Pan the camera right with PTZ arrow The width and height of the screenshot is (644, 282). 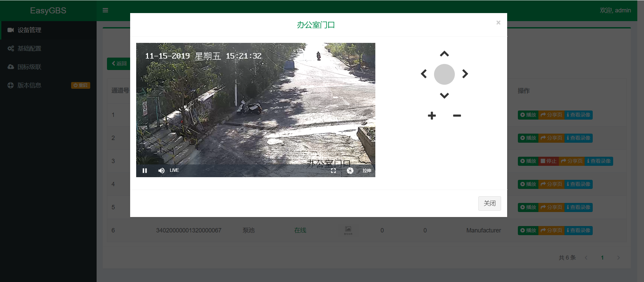click(465, 74)
